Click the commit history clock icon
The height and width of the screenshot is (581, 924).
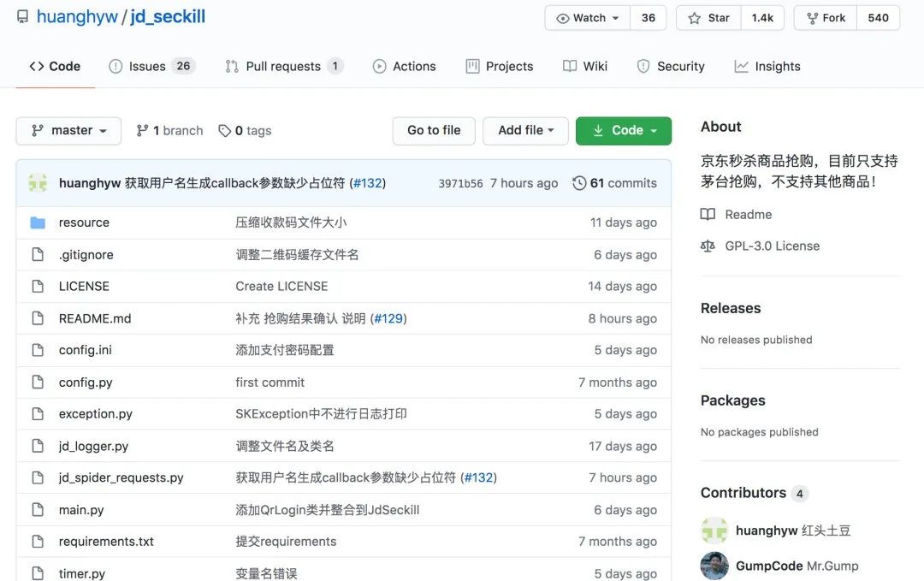(579, 183)
